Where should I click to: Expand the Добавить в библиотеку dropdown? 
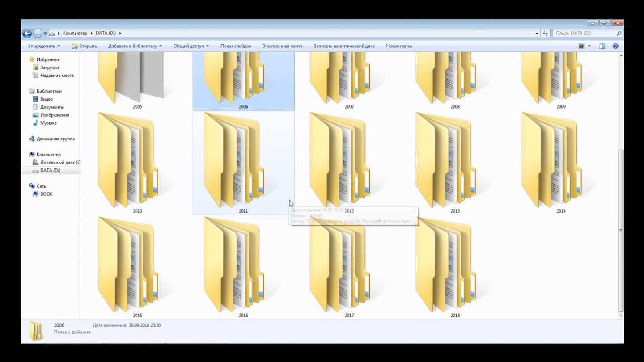coord(135,46)
